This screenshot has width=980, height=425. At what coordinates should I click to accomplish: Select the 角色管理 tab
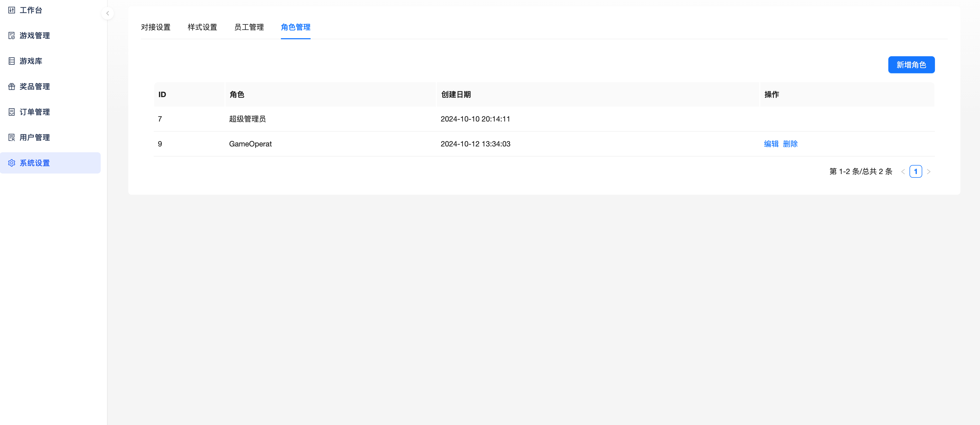(295, 27)
